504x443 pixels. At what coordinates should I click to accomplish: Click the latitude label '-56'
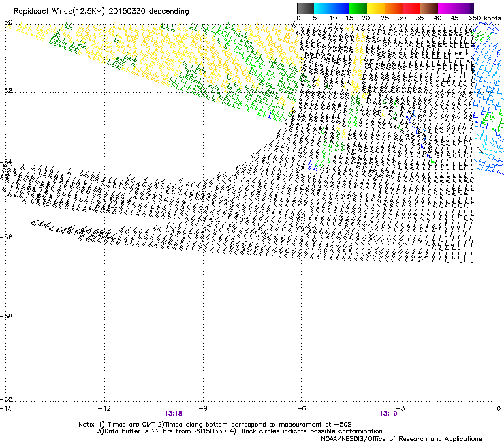coord(6,236)
